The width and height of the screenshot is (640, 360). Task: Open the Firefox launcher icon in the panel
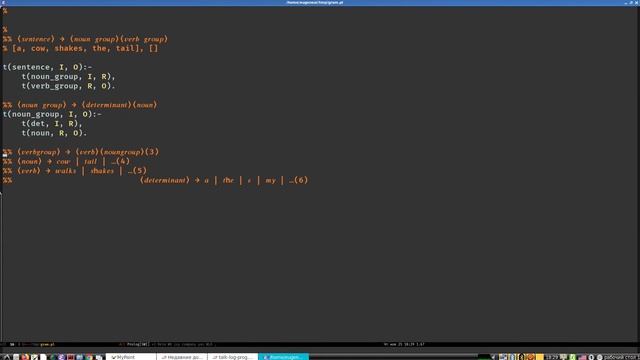tap(25, 357)
